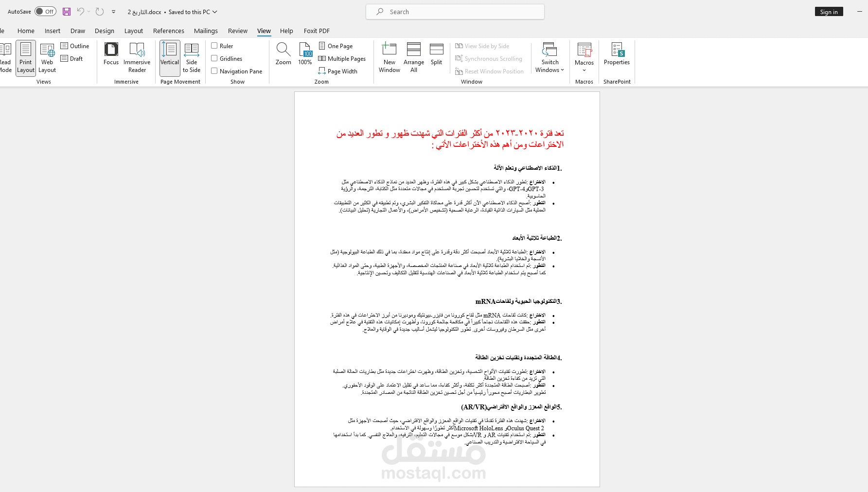Click the "GPT-4" text line
Viewport: 868px width, 492px height.
click(x=443, y=189)
